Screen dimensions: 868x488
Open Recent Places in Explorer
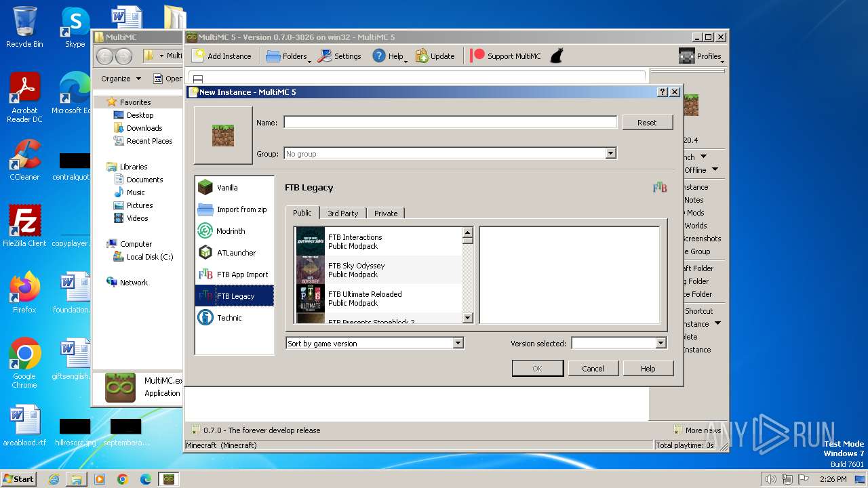[x=149, y=141]
